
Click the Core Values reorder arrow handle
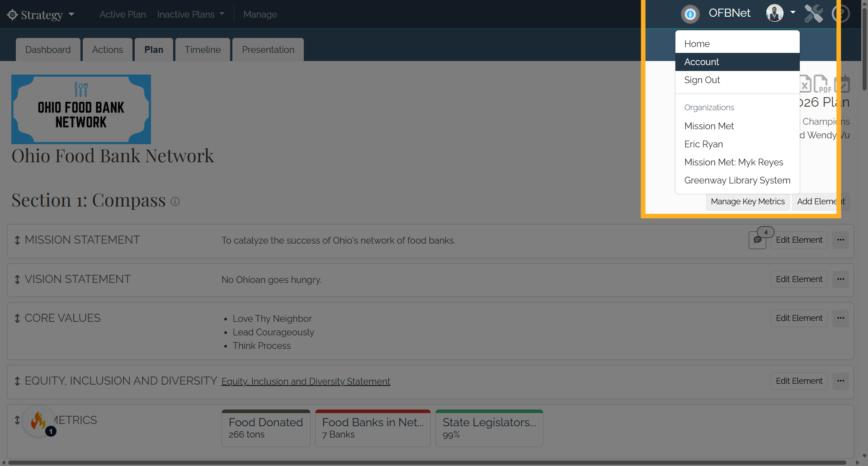17,319
